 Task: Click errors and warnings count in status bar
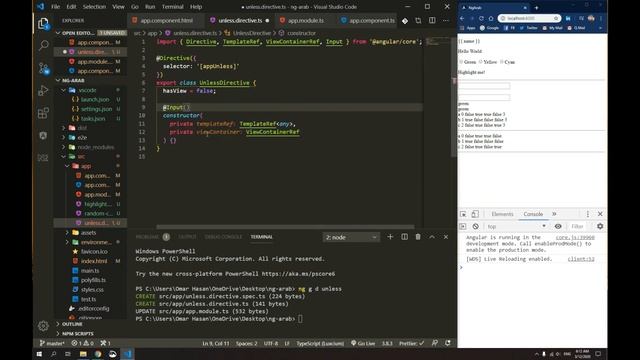click(82, 343)
